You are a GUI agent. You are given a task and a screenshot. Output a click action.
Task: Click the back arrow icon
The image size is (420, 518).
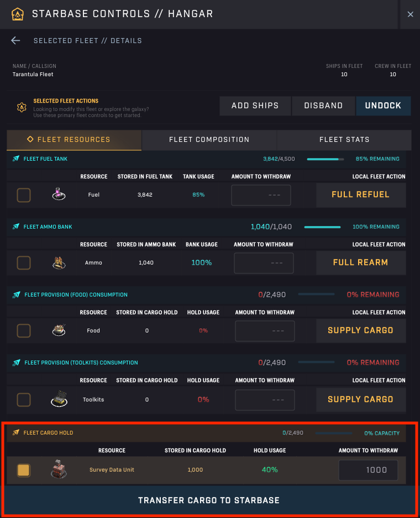point(15,40)
